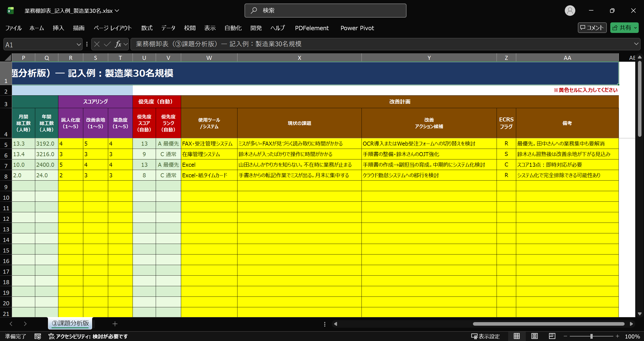644x341 pixels.
Task: Click the macro recording icon in status bar
Action: coord(38,336)
